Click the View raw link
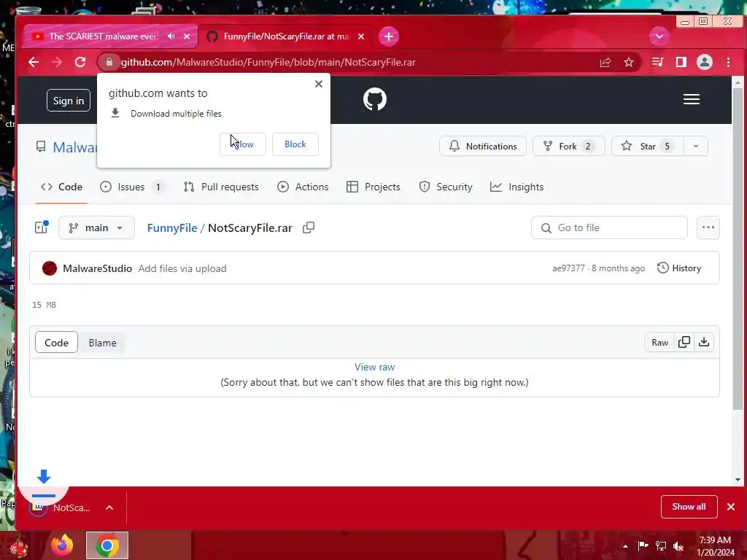Viewport: 747px width, 560px height. (374, 367)
